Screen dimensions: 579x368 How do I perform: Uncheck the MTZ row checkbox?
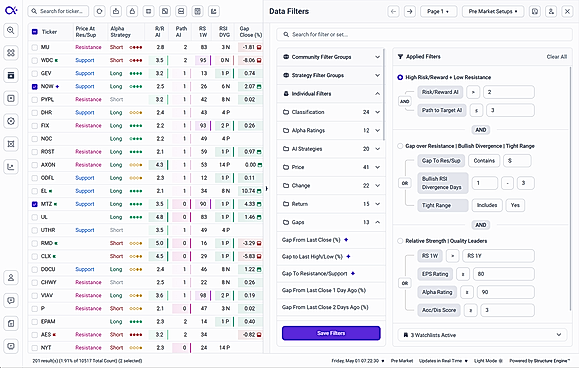(34, 204)
